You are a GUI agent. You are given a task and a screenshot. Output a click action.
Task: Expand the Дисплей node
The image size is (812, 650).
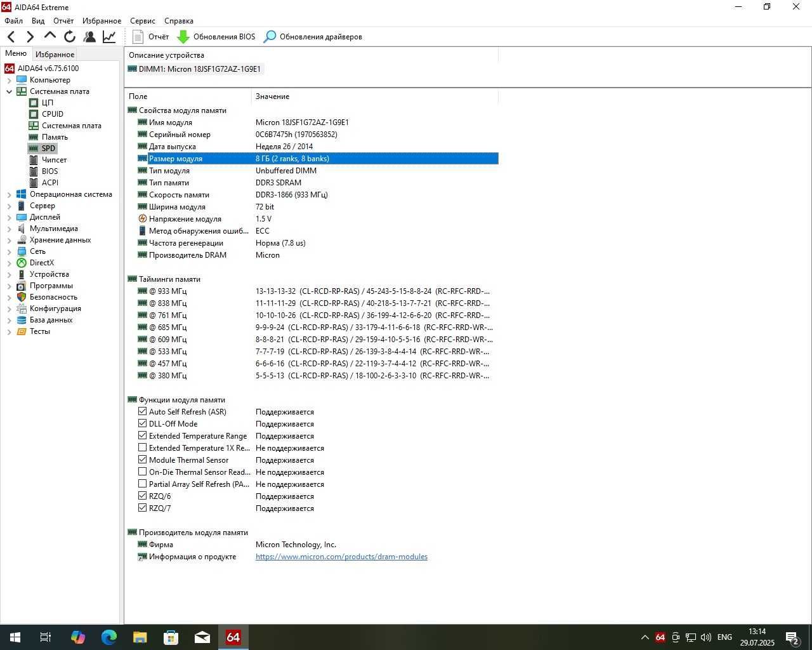(x=9, y=217)
